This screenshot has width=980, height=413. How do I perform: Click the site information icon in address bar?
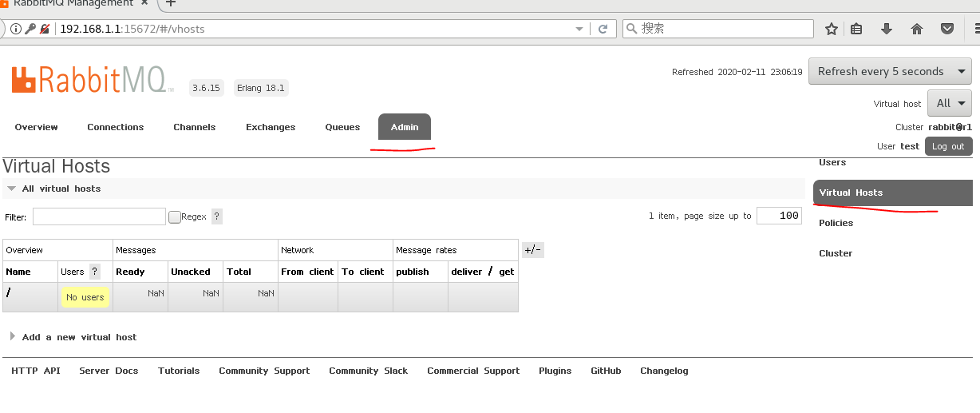pyautogui.click(x=16, y=29)
